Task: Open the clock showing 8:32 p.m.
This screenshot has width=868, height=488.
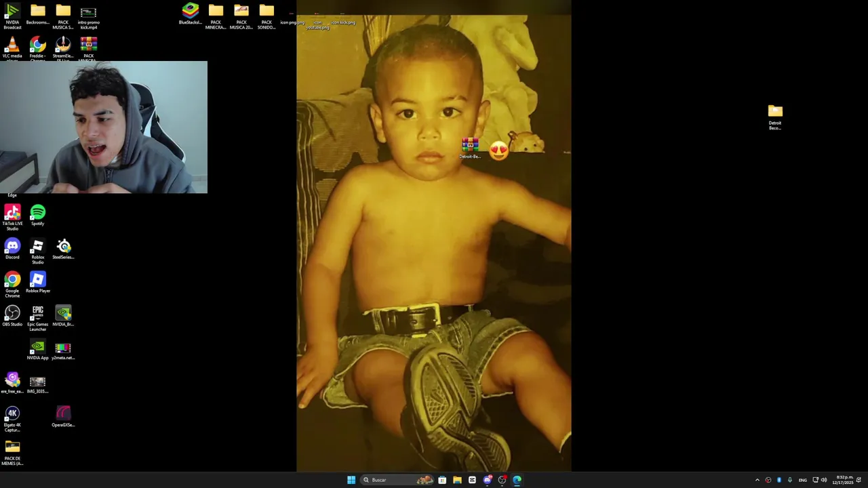Action: point(844,480)
